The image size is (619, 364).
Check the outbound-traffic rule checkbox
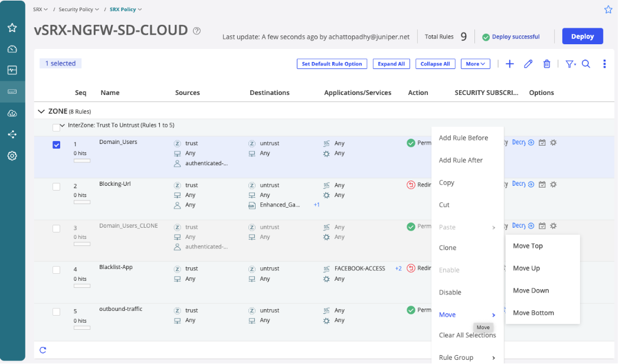[x=56, y=311]
